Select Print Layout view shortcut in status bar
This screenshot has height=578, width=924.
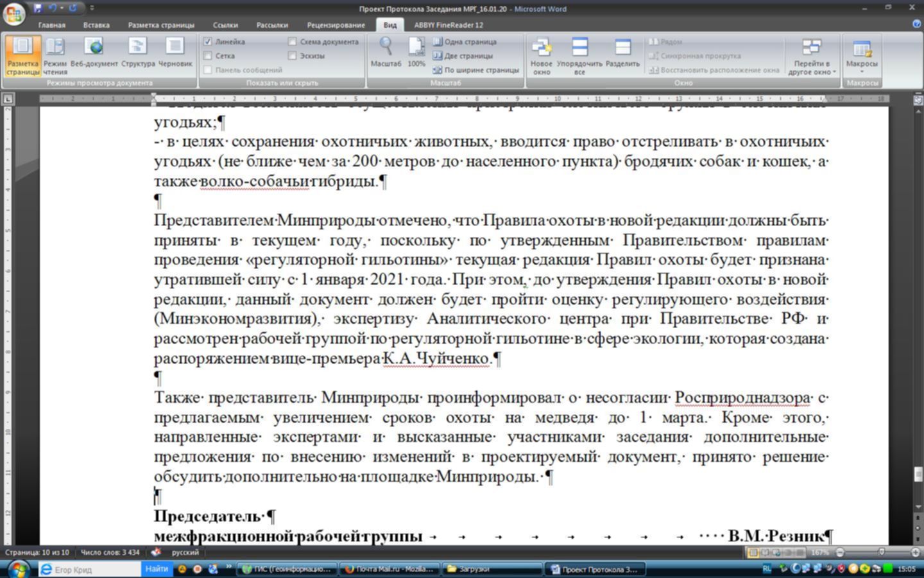[753, 552]
